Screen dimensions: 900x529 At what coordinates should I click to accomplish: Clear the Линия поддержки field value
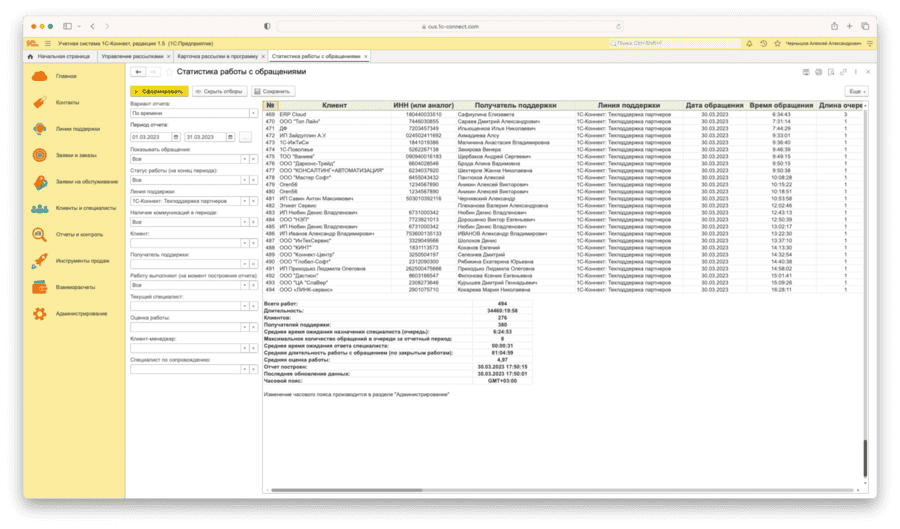[253, 201]
